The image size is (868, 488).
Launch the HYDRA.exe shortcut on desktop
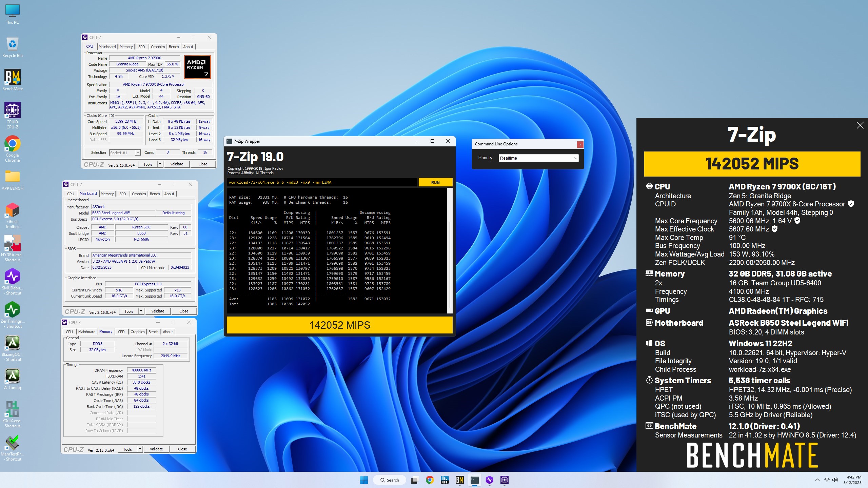click(13, 248)
